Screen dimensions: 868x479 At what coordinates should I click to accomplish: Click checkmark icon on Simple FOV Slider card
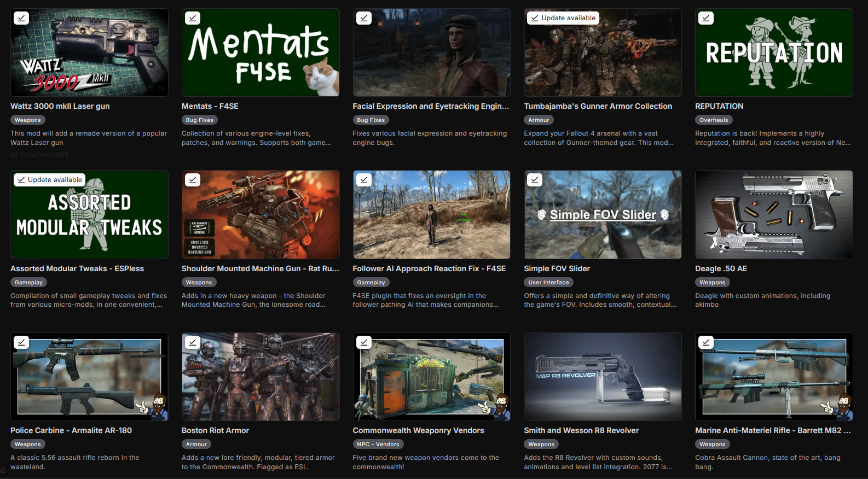(535, 180)
